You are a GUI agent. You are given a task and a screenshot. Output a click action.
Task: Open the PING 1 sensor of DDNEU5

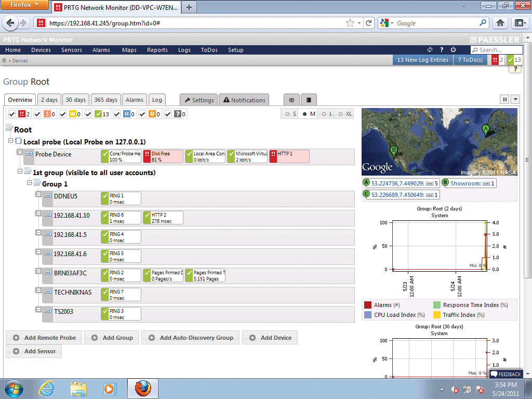pyautogui.click(x=121, y=198)
